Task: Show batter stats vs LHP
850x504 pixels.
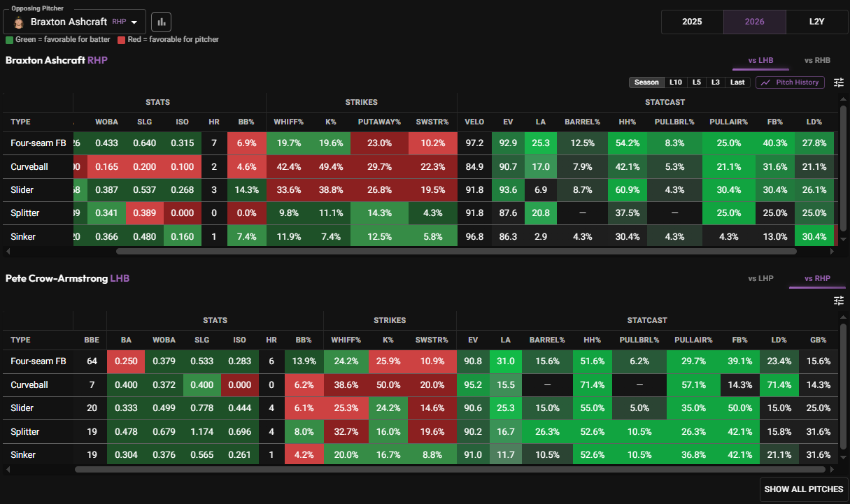Action: (x=760, y=278)
